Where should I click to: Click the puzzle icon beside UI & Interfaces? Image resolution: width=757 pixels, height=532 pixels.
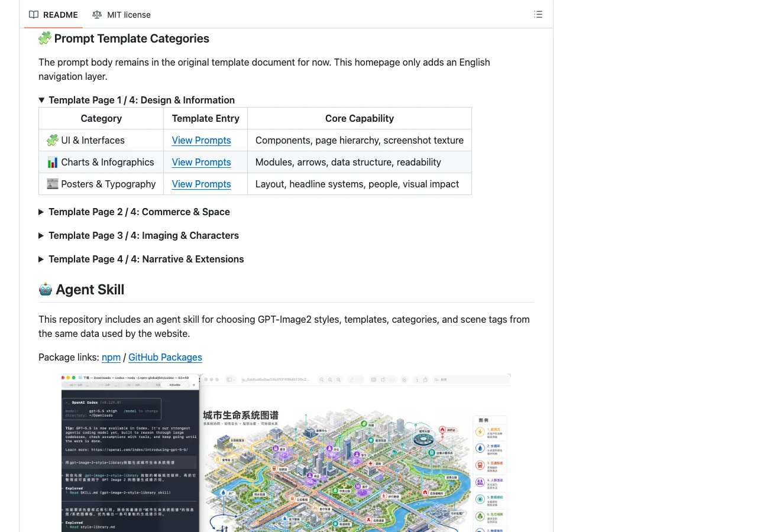[53, 140]
